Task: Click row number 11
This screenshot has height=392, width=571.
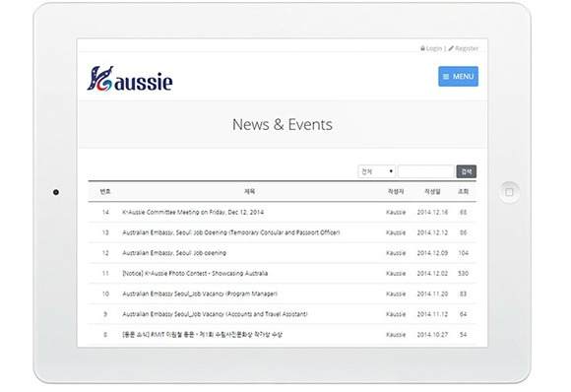Action: click(x=105, y=273)
